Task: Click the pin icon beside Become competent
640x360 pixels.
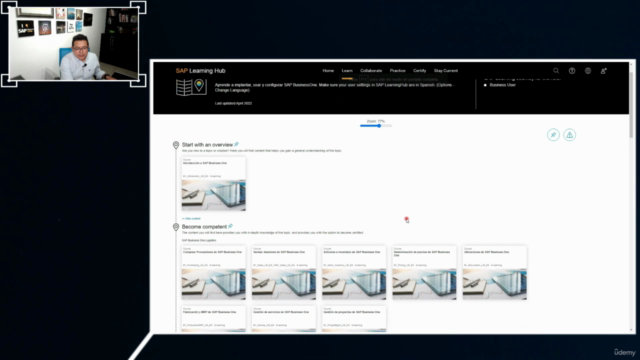Action: (x=231, y=226)
